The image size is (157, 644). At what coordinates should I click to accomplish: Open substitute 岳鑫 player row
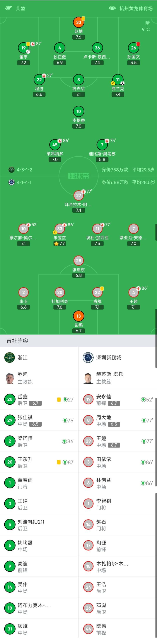[39, 399]
